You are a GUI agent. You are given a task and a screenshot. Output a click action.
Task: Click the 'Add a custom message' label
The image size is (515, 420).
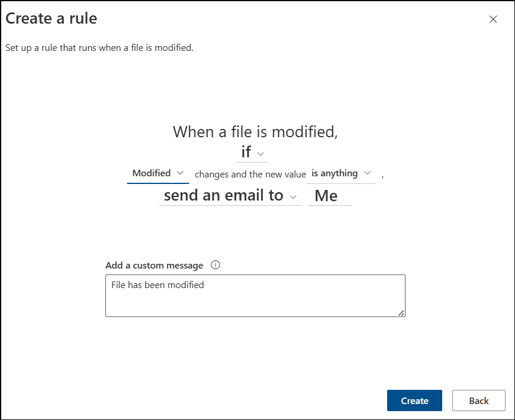click(154, 265)
